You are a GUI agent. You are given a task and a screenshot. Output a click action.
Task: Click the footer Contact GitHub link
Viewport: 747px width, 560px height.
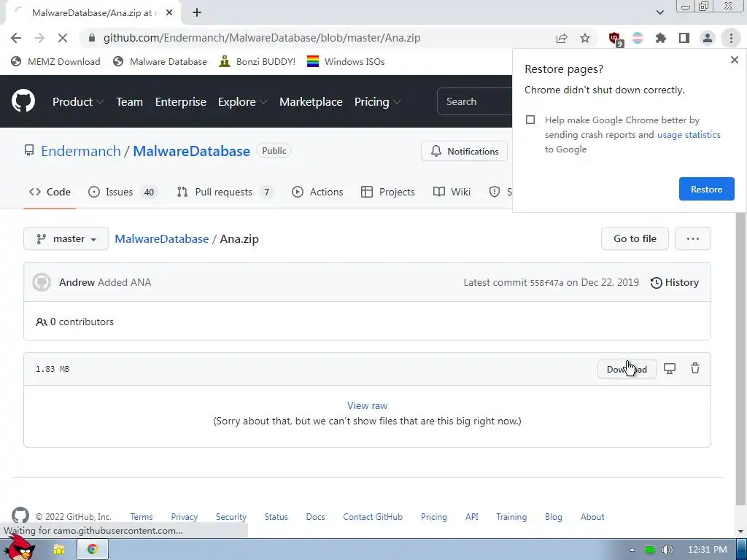373,517
